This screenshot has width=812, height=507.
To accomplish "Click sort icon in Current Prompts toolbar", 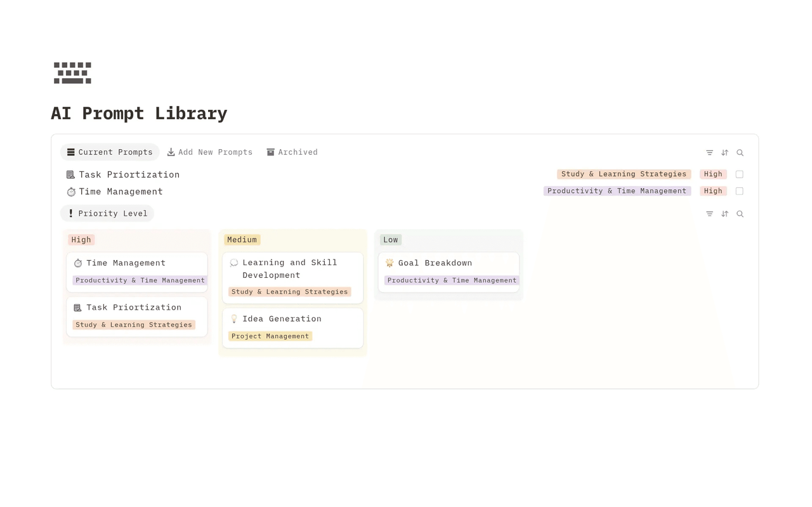I will [x=724, y=152].
